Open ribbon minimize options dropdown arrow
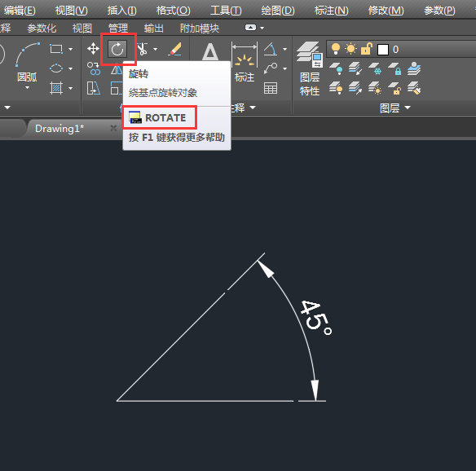 pos(262,28)
